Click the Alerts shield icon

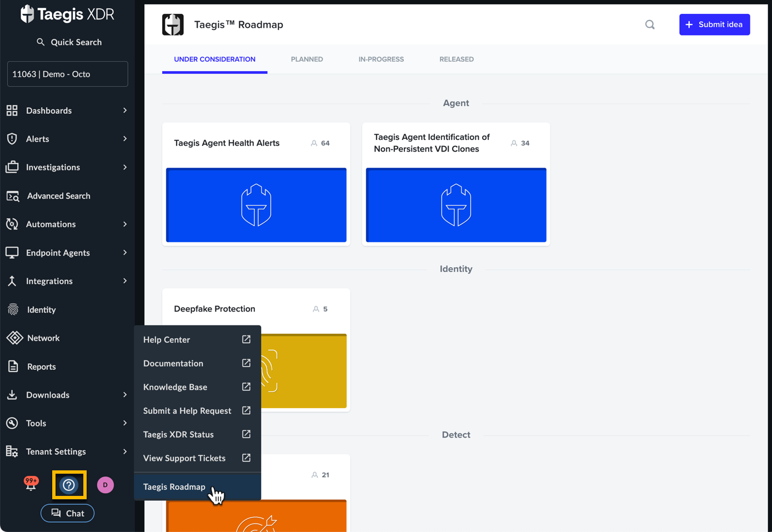coord(12,139)
